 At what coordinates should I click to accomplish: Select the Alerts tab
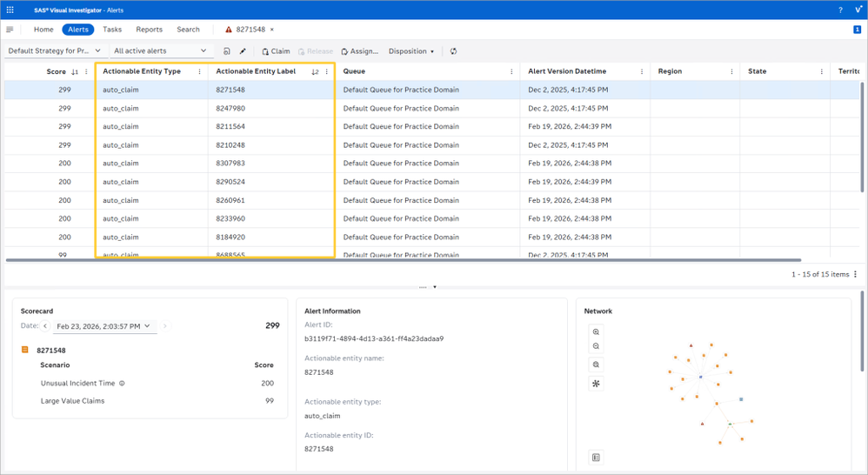(x=78, y=30)
